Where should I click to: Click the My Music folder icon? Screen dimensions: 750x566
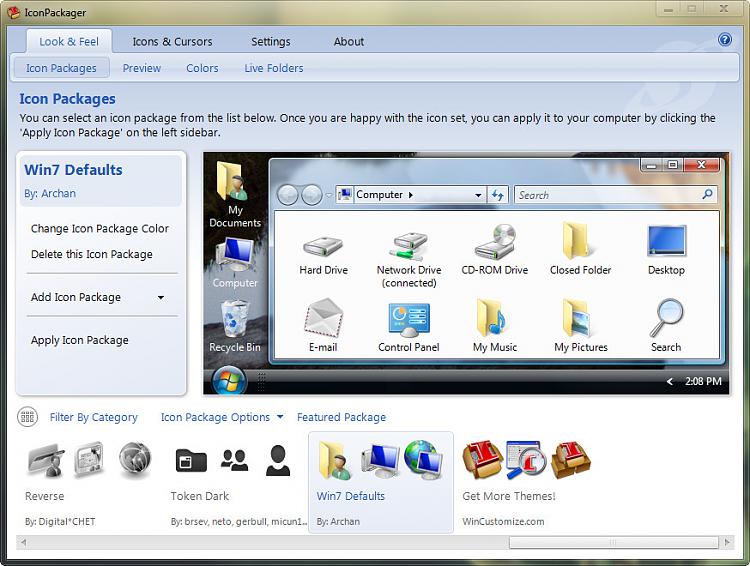pos(491,318)
